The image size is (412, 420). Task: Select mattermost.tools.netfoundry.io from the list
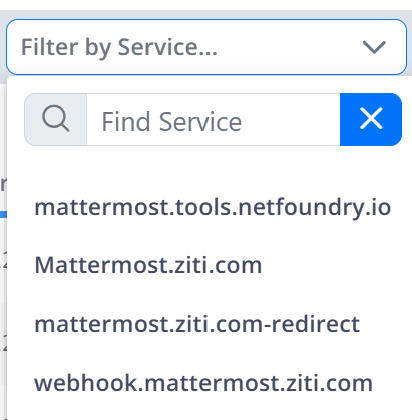click(x=213, y=207)
